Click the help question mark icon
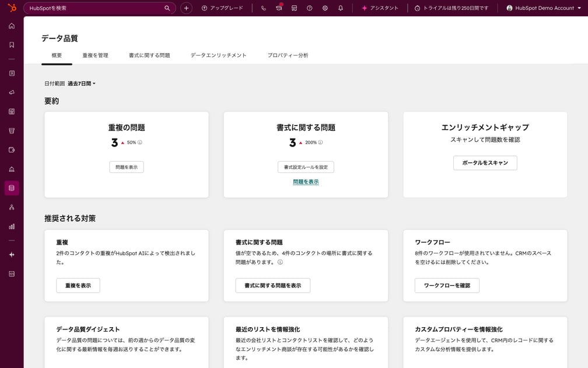 pyautogui.click(x=310, y=8)
